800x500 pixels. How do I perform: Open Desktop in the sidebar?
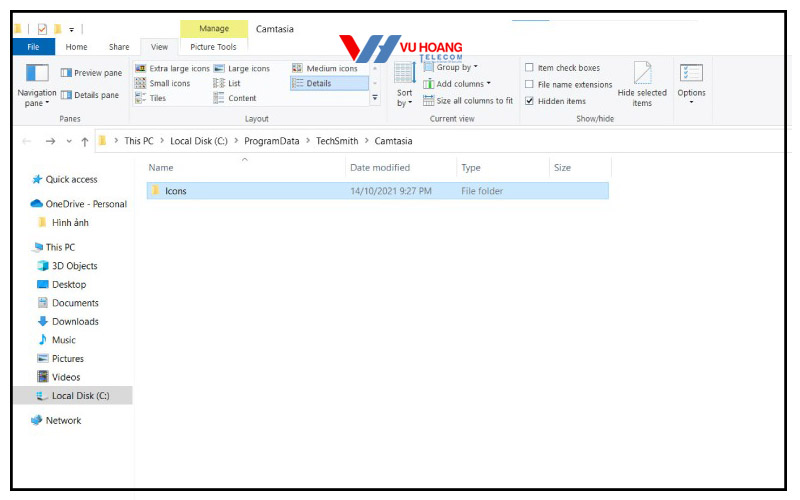click(x=62, y=285)
